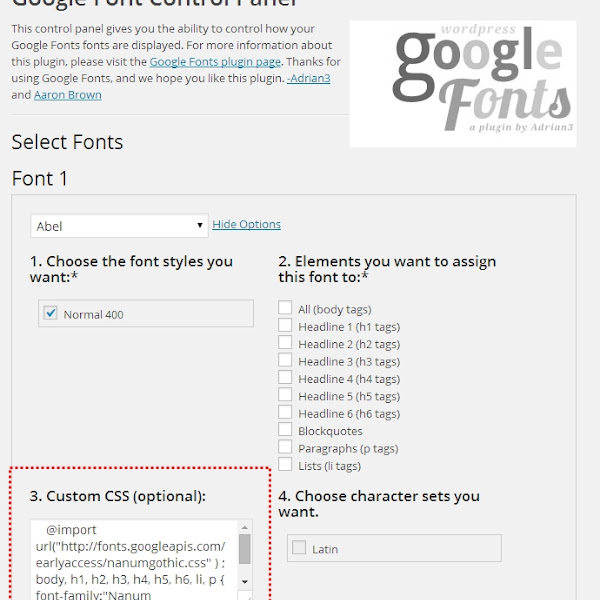Check Headline 1 (h1 tags)
600x600 pixels.
(285, 325)
